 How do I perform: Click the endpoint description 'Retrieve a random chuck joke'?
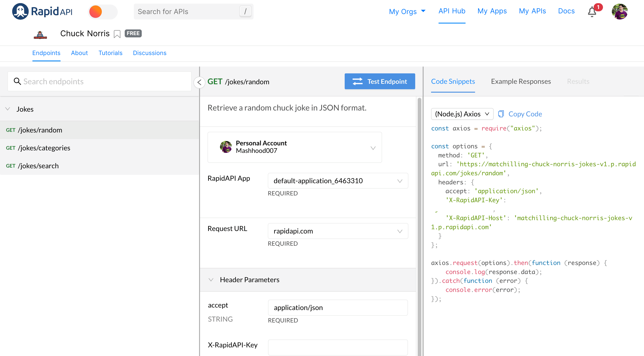pyautogui.click(x=287, y=108)
